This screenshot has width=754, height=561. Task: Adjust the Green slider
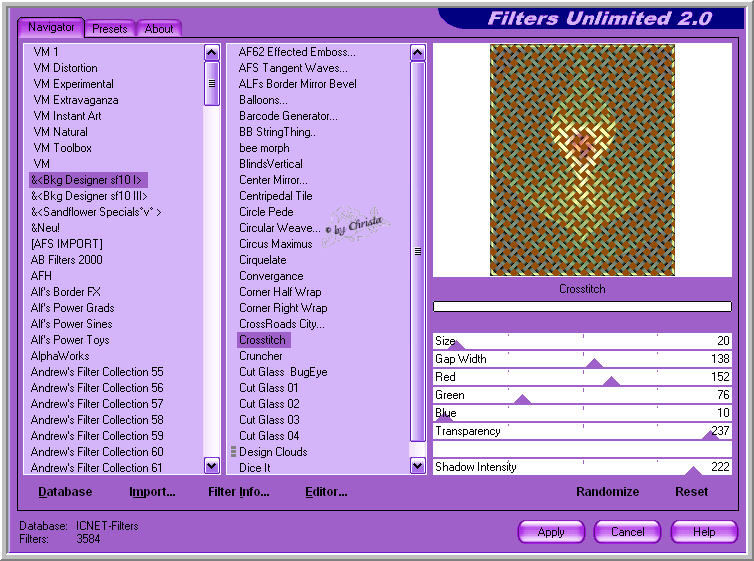[x=582, y=395]
